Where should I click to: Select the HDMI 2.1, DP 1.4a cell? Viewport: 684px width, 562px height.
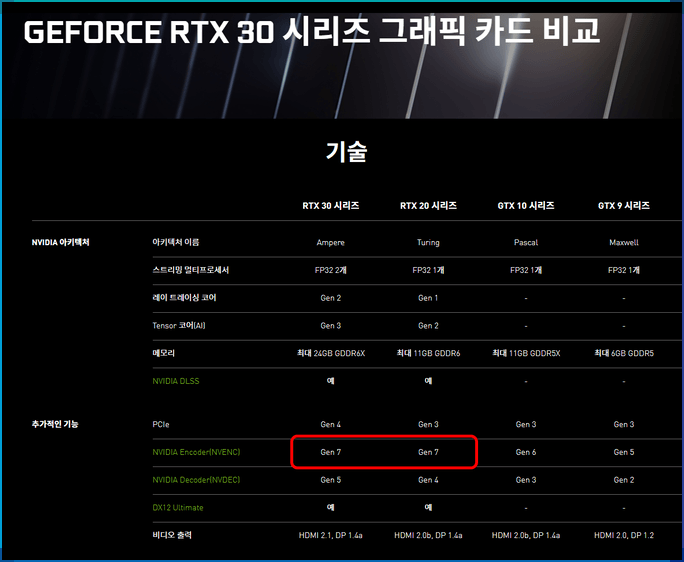pyautogui.click(x=331, y=535)
